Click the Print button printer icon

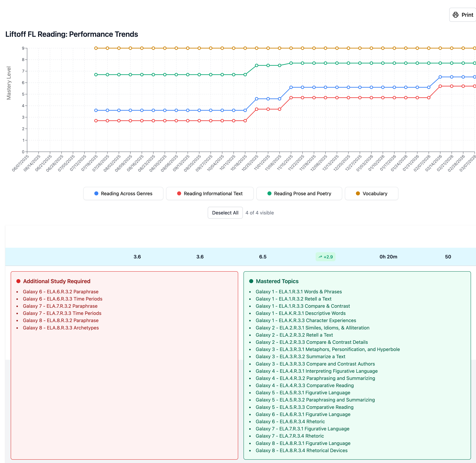point(455,15)
